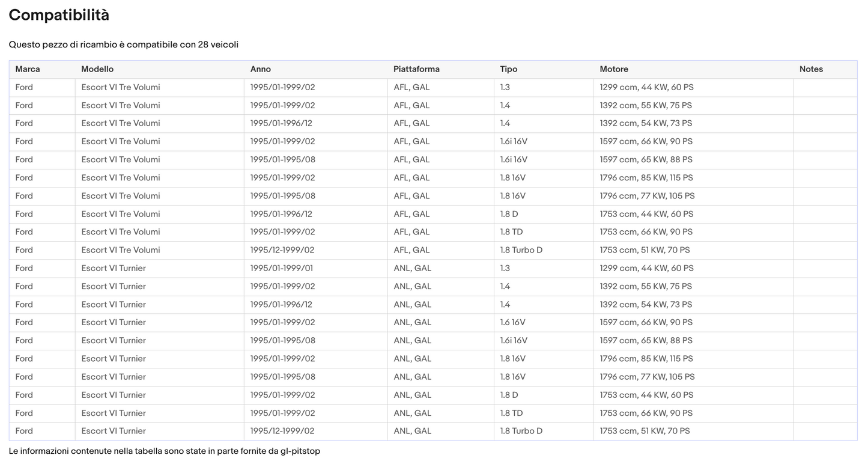This screenshot has width=868, height=467.
Task: Click "1.8 D" type in the Tre Volumi row
Action: click(x=509, y=214)
